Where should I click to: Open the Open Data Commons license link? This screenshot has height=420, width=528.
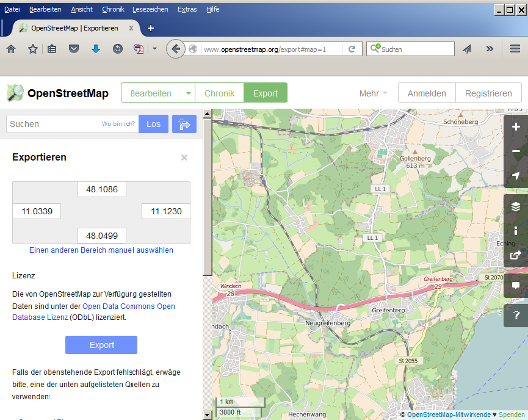click(129, 306)
